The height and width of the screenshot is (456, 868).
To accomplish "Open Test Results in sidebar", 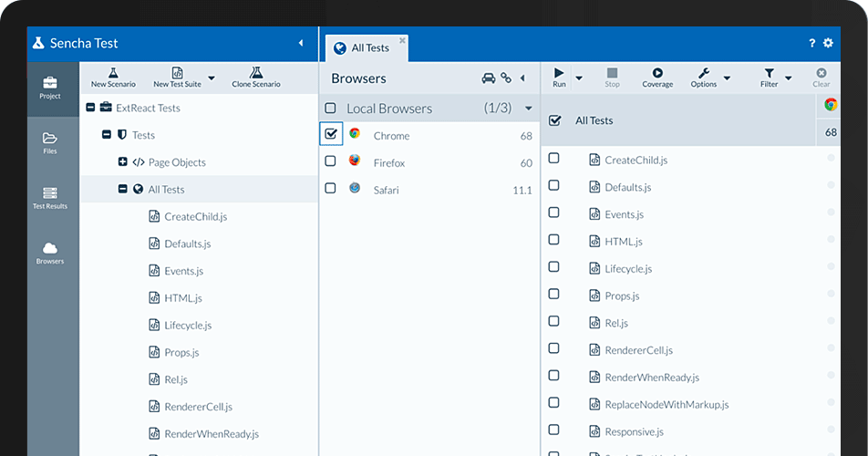I will point(50,198).
